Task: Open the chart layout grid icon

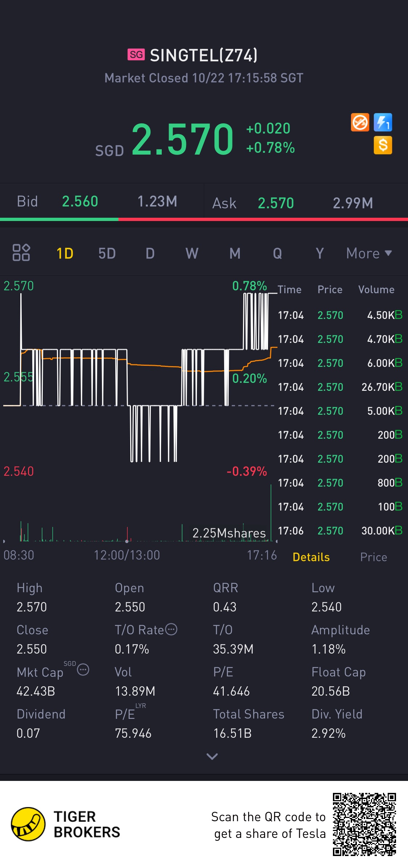Action: (x=21, y=253)
